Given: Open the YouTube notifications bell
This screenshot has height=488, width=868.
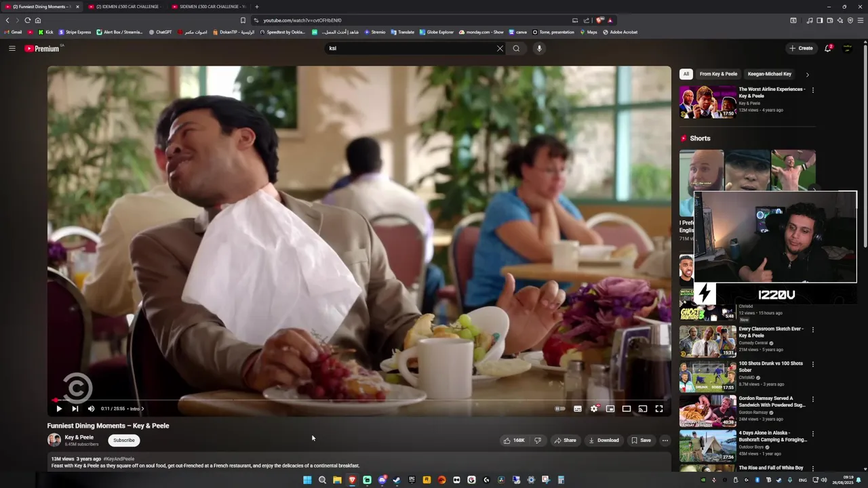Looking at the screenshot, I should (828, 48).
